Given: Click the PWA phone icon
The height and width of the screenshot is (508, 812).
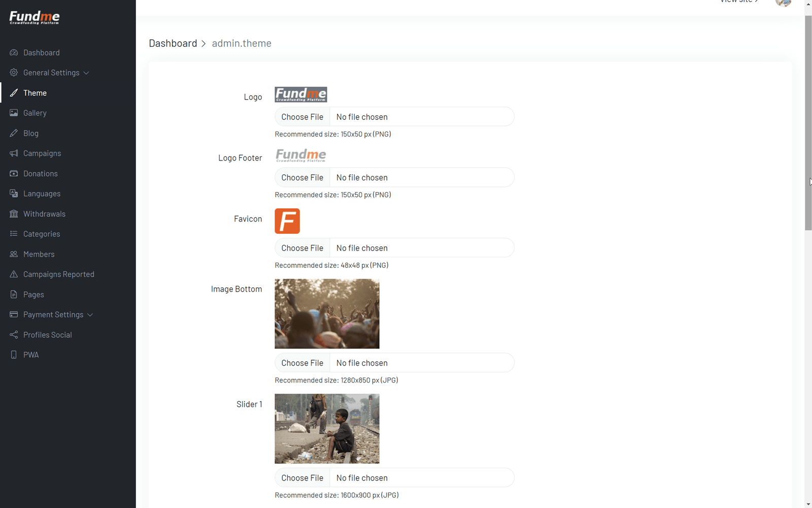Looking at the screenshot, I should (14, 355).
